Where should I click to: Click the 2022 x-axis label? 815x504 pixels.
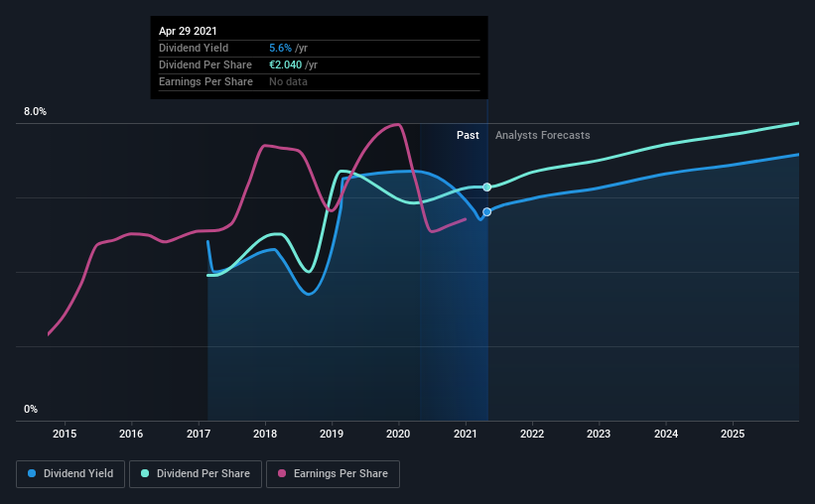coord(532,434)
